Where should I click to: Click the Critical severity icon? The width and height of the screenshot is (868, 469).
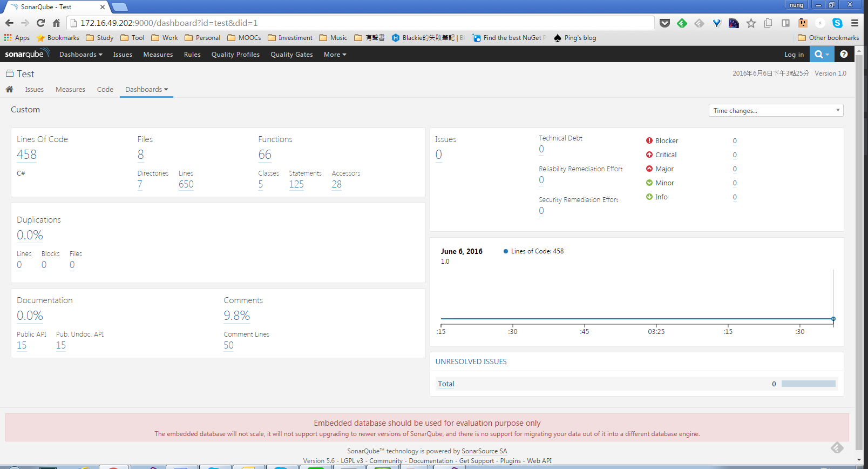pos(649,155)
